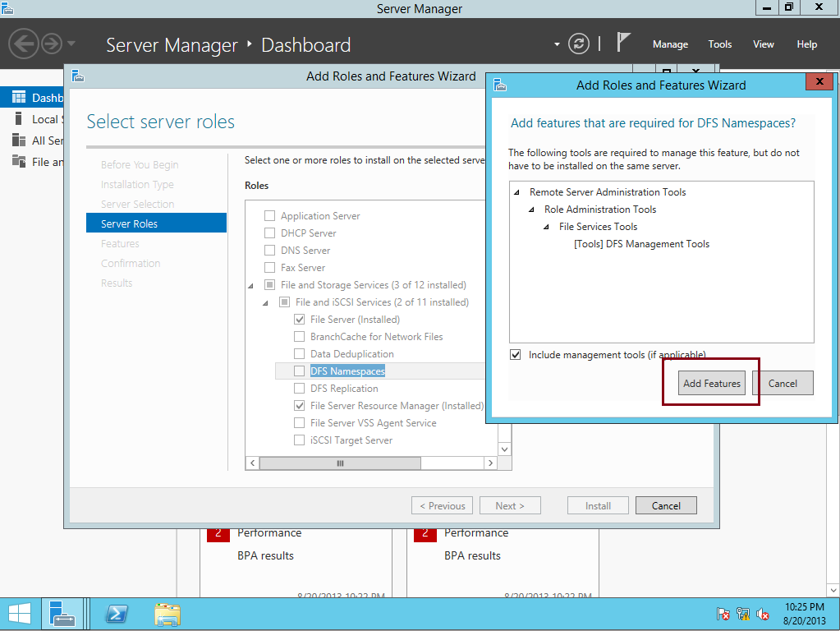Click the wizard icon in Select server roles title bar
Viewport: 840px width, 631px height.
tap(78, 76)
